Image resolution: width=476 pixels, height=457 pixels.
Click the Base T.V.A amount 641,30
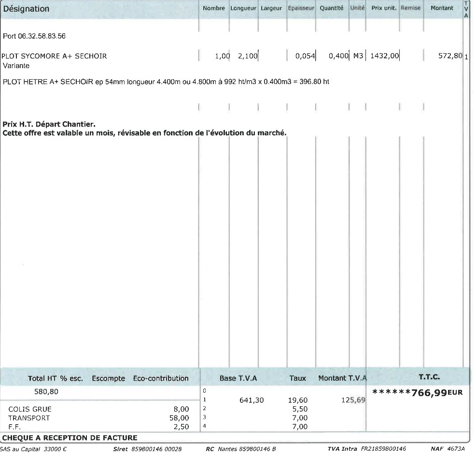(x=252, y=400)
